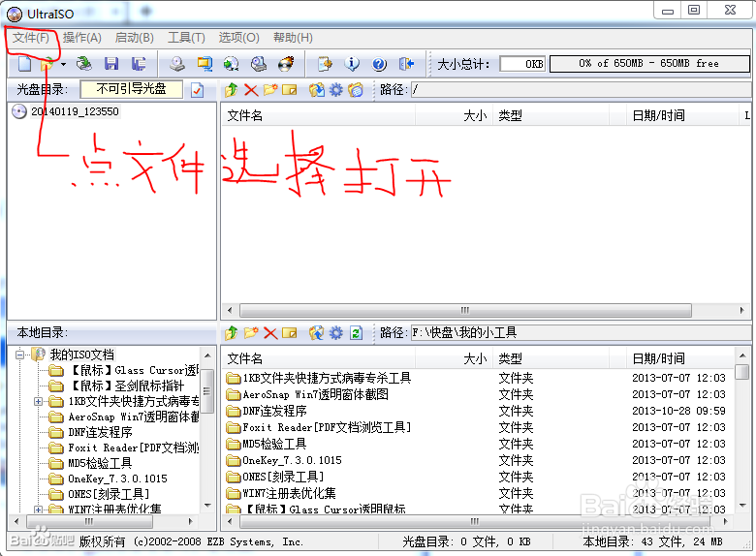Select the 20140119_123550 disc root node
756x556 pixels.
pyautogui.click(x=75, y=111)
